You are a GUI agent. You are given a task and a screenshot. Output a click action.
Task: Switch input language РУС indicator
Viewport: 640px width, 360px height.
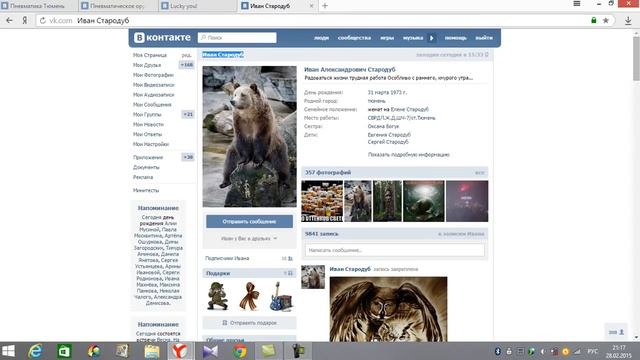[x=592, y=351]
